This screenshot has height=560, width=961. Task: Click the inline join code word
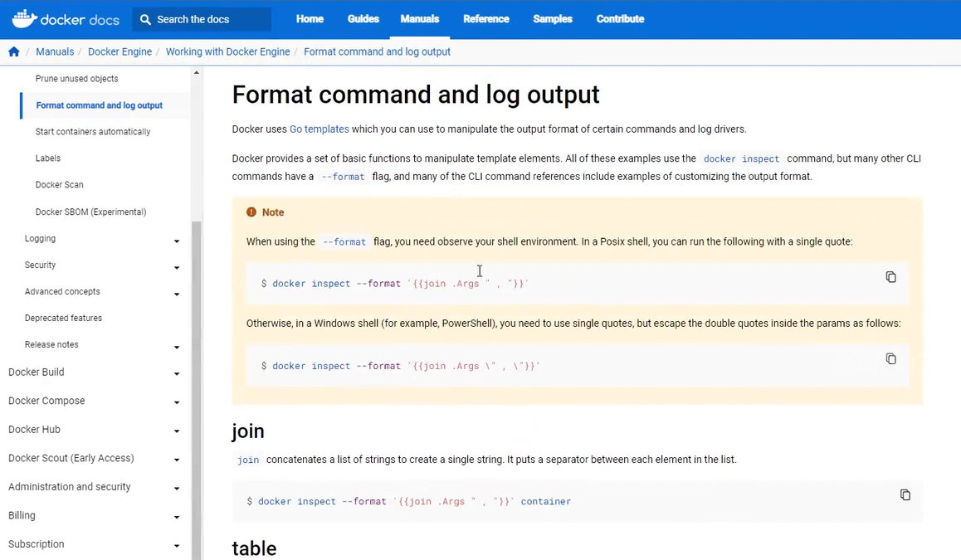click(248, 460)
